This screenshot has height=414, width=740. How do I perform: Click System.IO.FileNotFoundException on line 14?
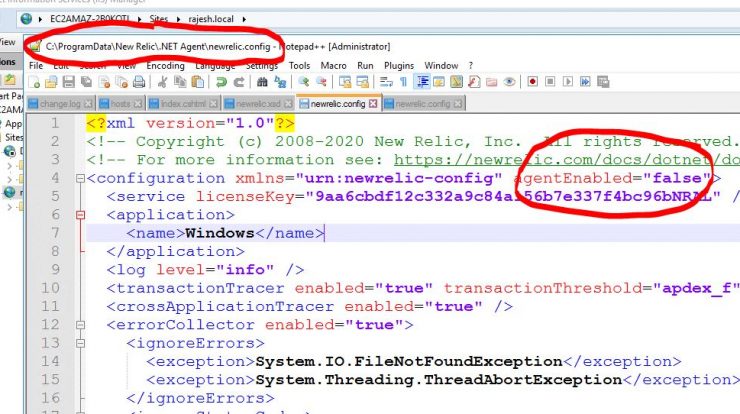[x=409, y=362]
